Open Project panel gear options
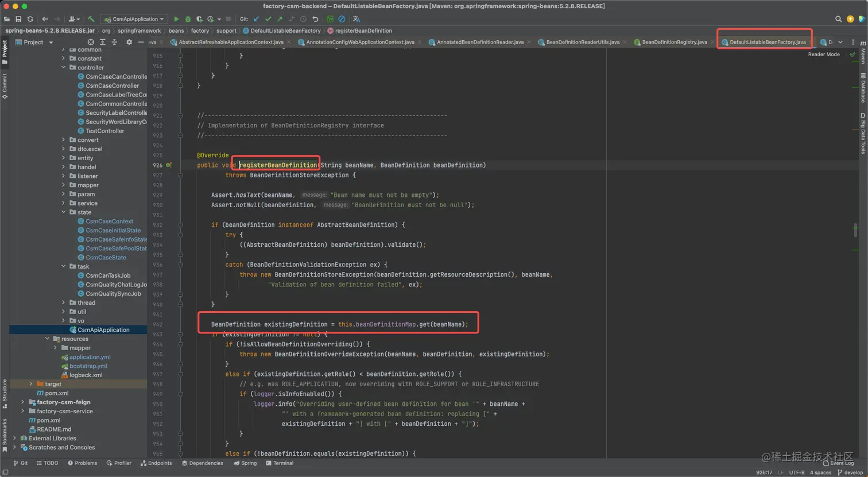Image resolution: width=868 pixels, height=477 pixels. 129,42
